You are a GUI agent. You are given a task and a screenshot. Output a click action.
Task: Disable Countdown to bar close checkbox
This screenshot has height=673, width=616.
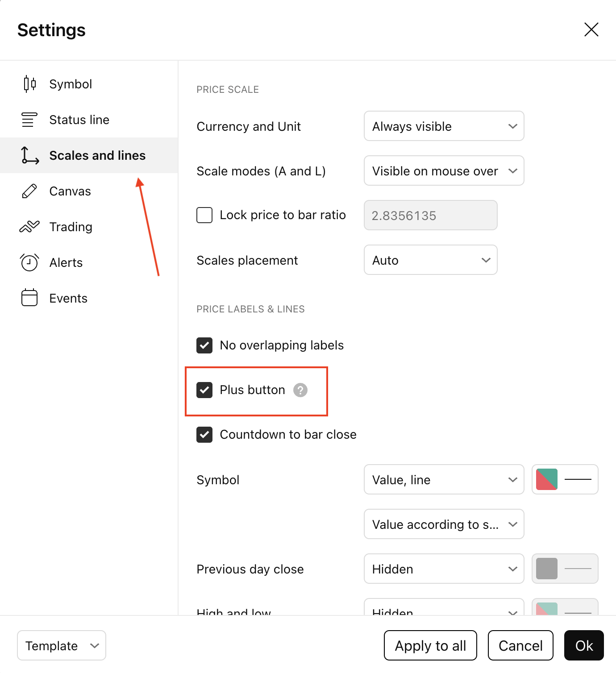(204, 435)
